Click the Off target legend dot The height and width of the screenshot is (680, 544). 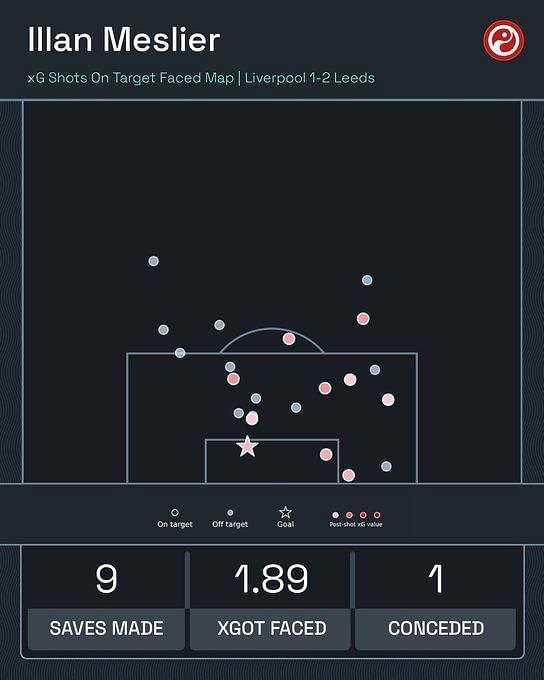point(230,513)
